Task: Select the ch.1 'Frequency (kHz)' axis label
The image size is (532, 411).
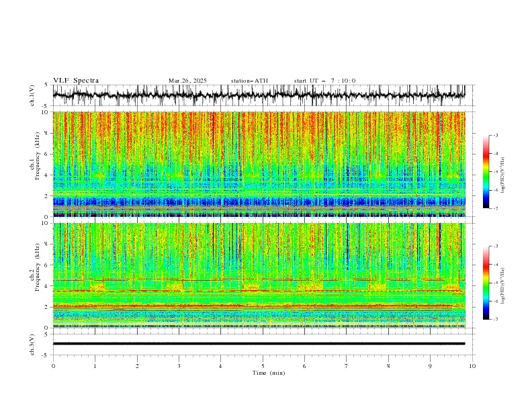Action: pos(37,156)
